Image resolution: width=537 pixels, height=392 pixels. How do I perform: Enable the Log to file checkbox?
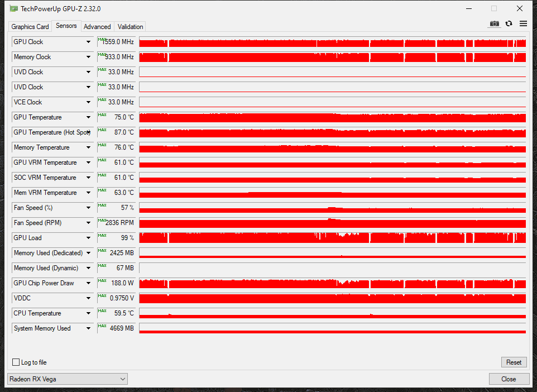[16, 362]
